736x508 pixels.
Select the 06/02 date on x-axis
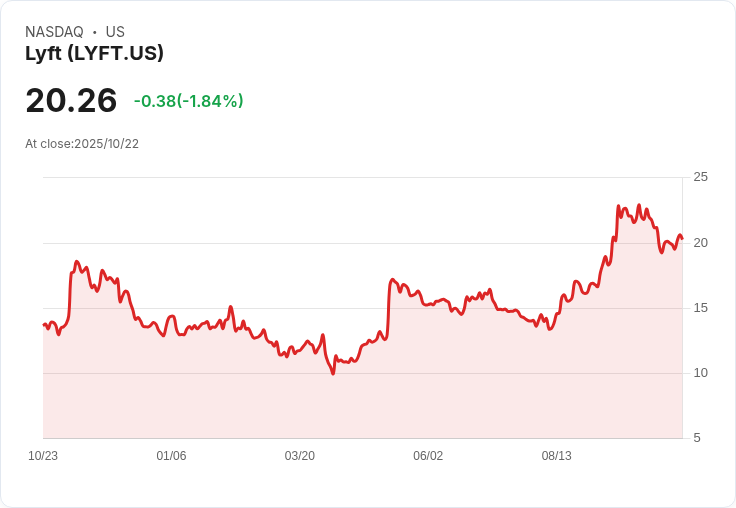click(x=428, y=456)
